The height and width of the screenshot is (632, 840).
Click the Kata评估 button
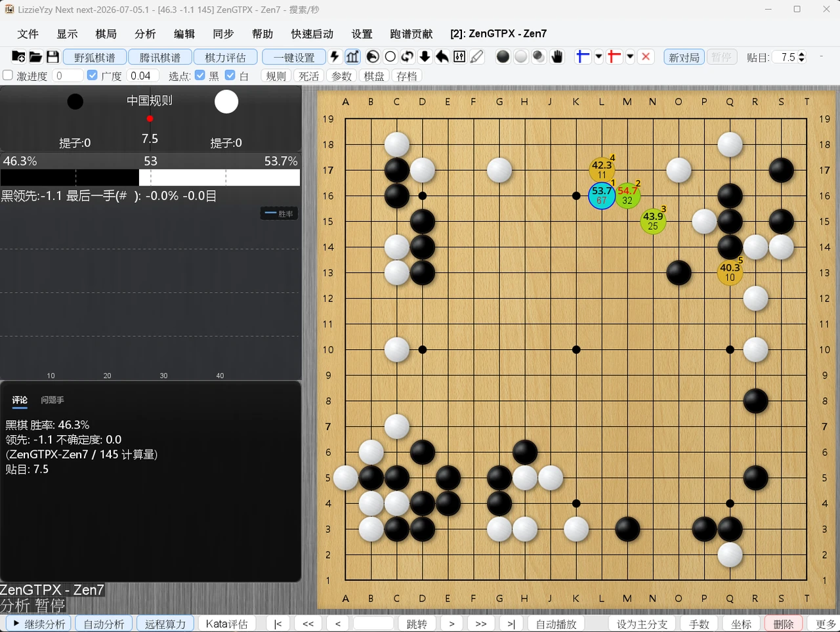(x=226, y=623)
